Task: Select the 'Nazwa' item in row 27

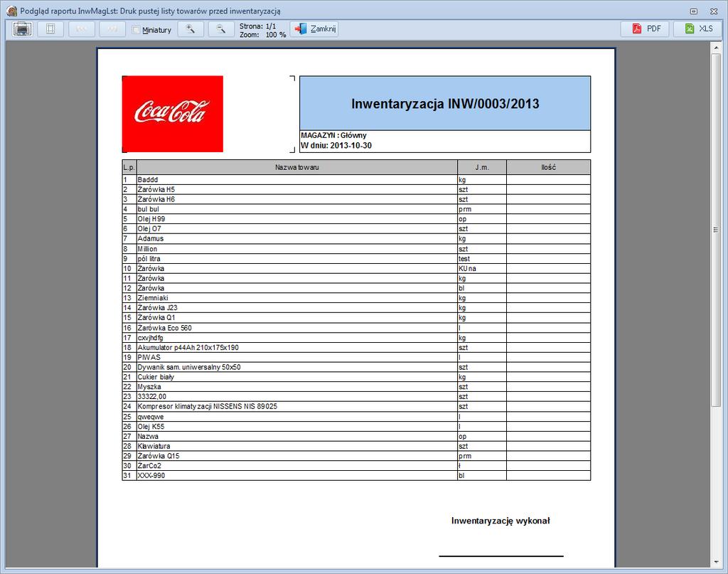Action: (x=148, y=436)
